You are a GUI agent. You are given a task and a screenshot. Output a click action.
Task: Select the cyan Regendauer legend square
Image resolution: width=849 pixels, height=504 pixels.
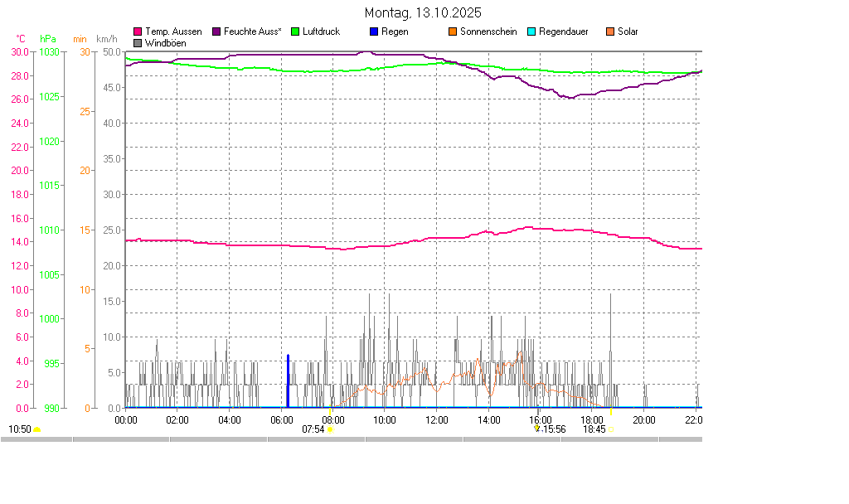tap(531, 31)
